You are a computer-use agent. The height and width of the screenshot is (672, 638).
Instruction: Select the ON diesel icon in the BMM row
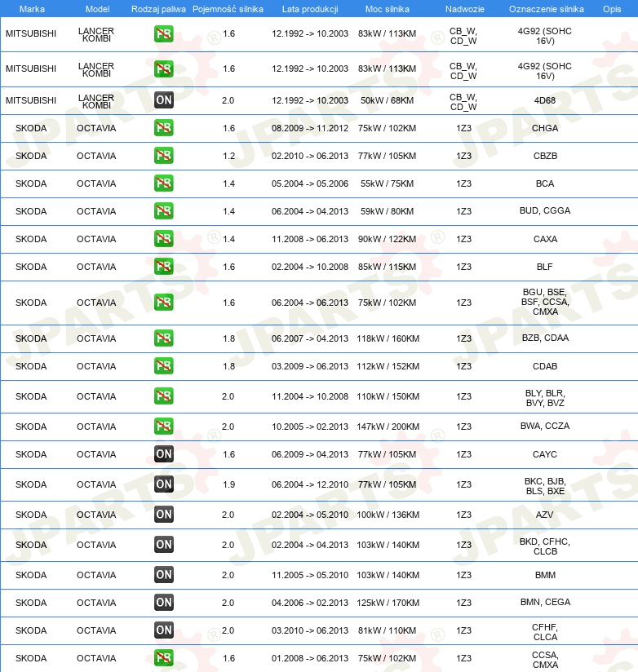pos(164,575)
